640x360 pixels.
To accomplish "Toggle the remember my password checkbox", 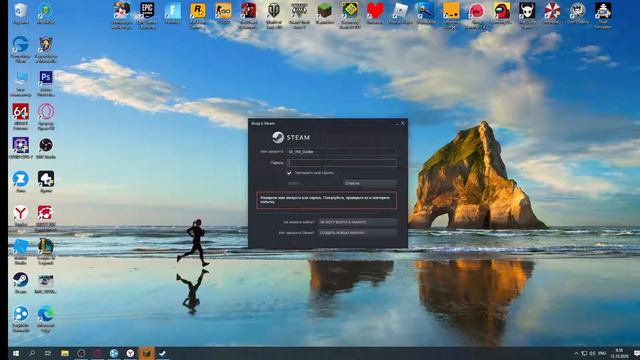I will click(289, 173).
